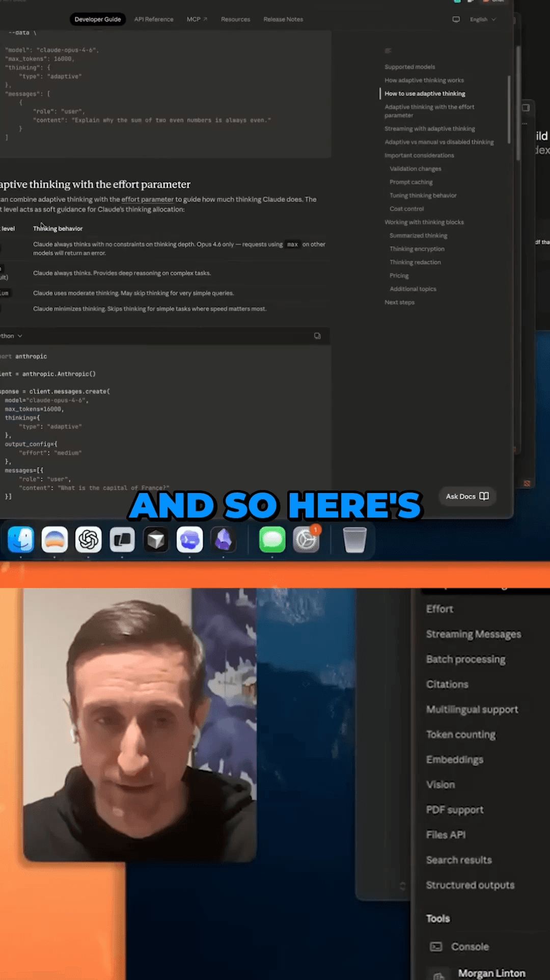
Task: Click the webcam video thumbnail
Action: point(140,725)
